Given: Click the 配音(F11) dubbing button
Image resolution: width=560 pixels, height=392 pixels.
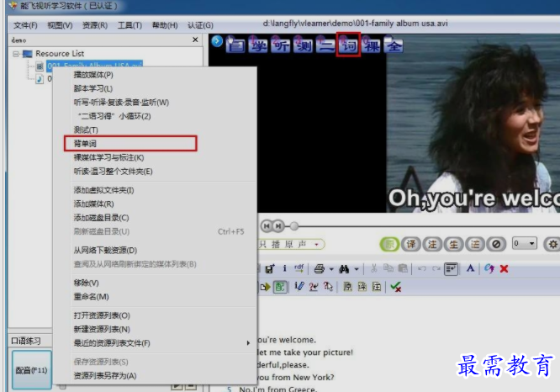Looking at the screenshot, I should click(31, 370).
